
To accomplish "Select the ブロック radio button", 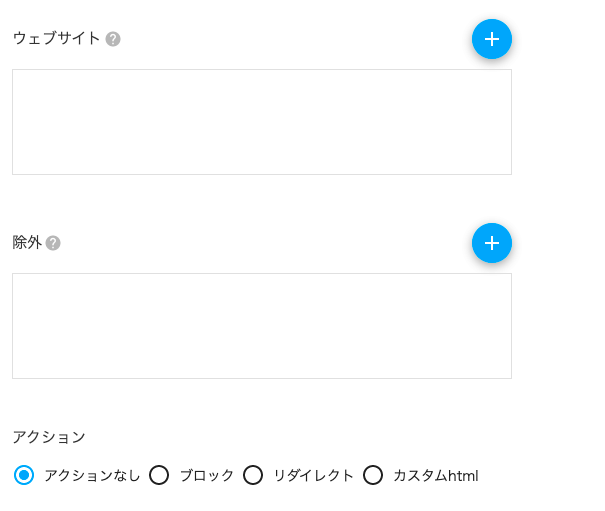I will coord(159,475).
